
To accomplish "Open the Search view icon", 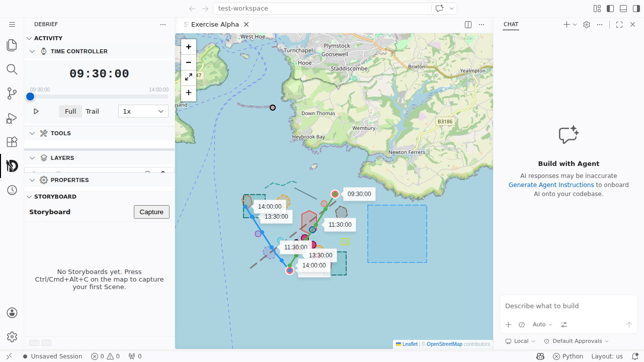I will tap(12, 69).
